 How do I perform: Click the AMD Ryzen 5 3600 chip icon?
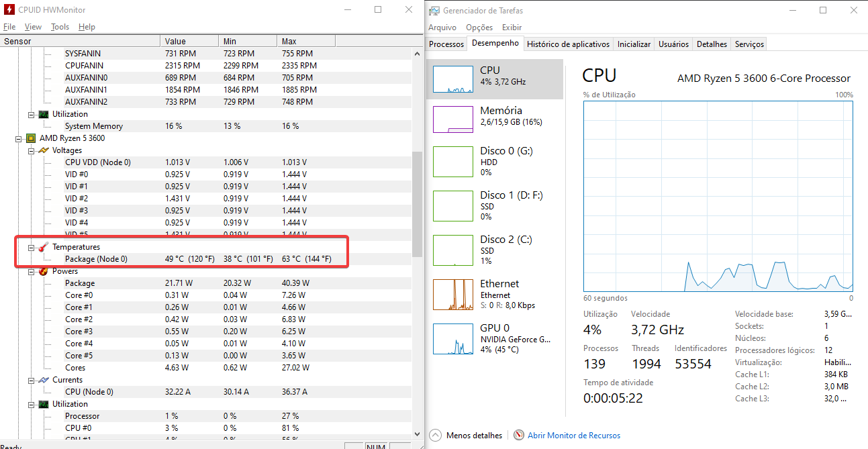point(31,138)
